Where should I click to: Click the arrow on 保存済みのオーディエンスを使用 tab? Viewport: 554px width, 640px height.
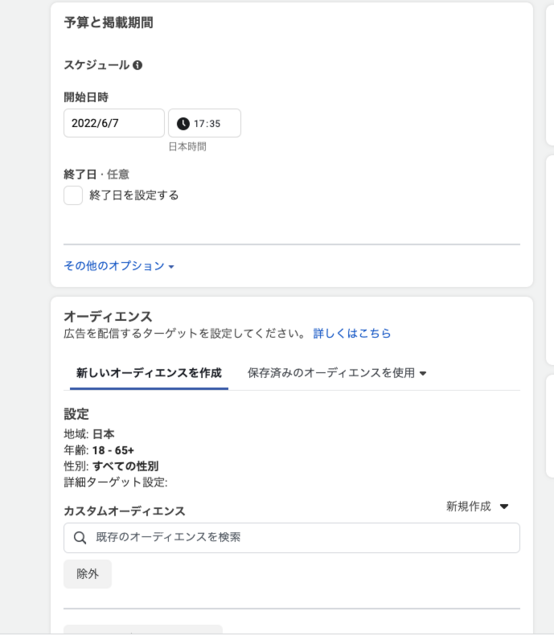click(423, 373)
